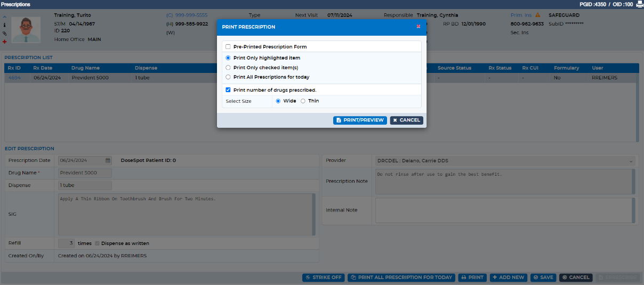
Task: Click the bottom PRINT button
Action: tap(472, 278)
